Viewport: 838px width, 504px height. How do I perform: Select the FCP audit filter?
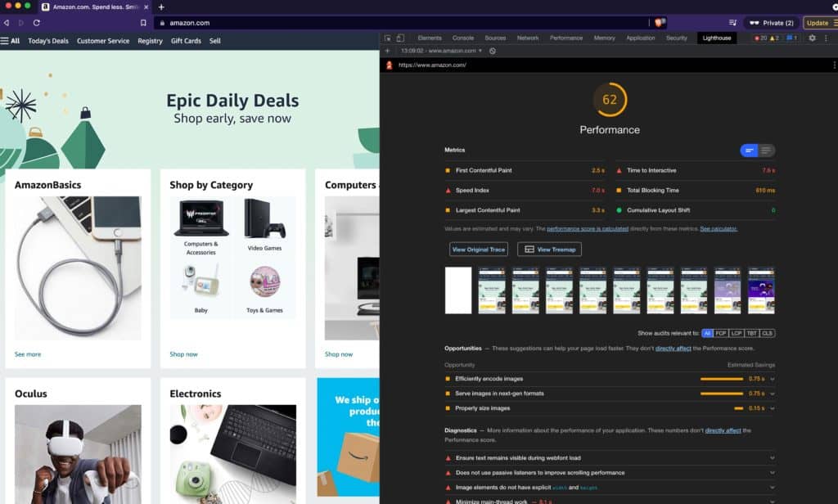(720, 333)
